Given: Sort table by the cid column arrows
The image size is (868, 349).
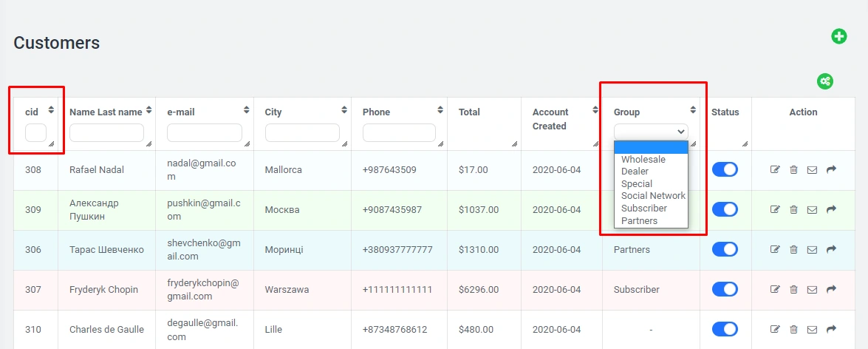Looking at the screenshot, I should pyautogui.click(x=51, y=110).
